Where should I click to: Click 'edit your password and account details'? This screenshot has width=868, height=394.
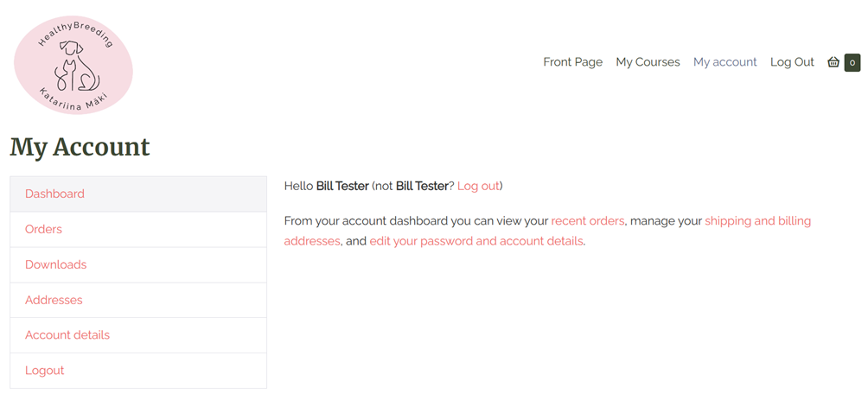[476, 241]
